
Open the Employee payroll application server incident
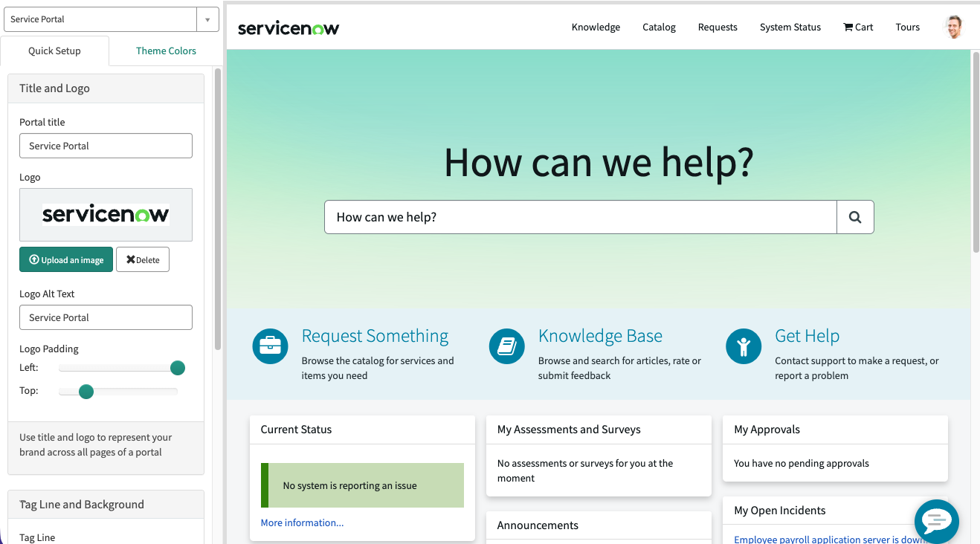click(x=831, y=540)
